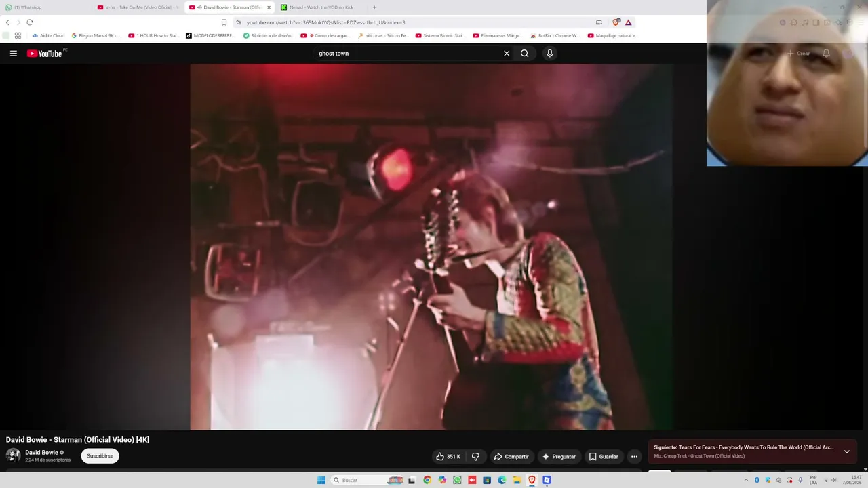Open WhatsApp from the taskbar
This screenshot has width=868, height=488.
[457, 480]
